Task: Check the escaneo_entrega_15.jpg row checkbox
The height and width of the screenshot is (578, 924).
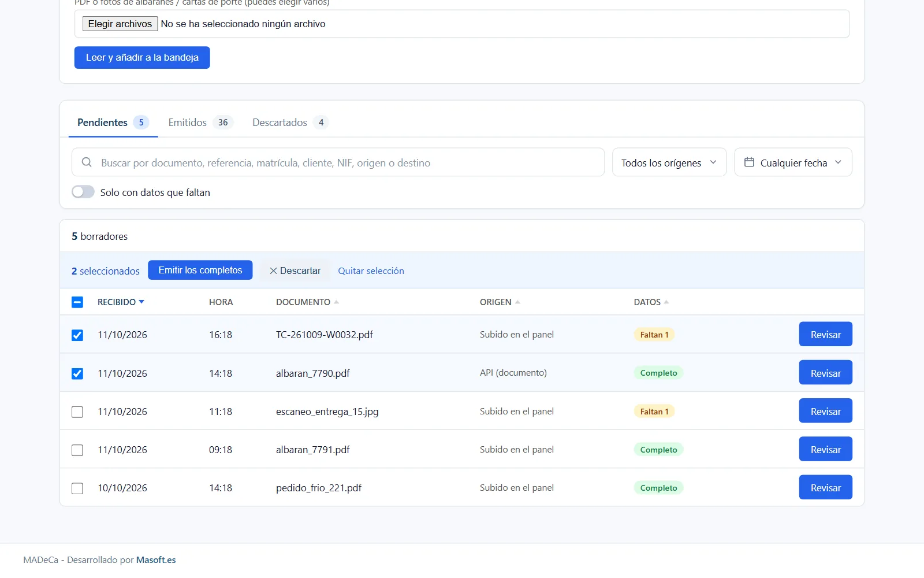Action: (77, 412)
